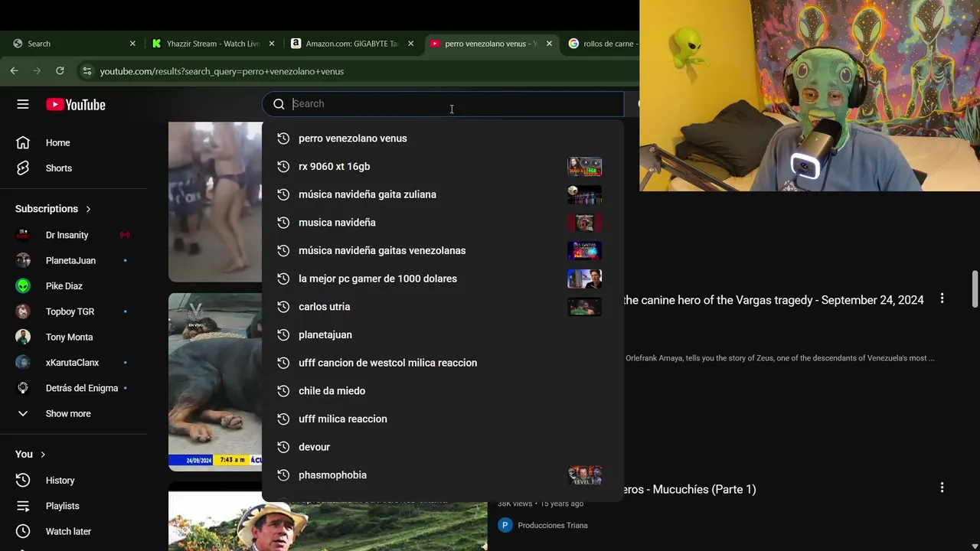Expand the Subscriptions section chevron
This screenshot has width=980, height=551.
88,209
